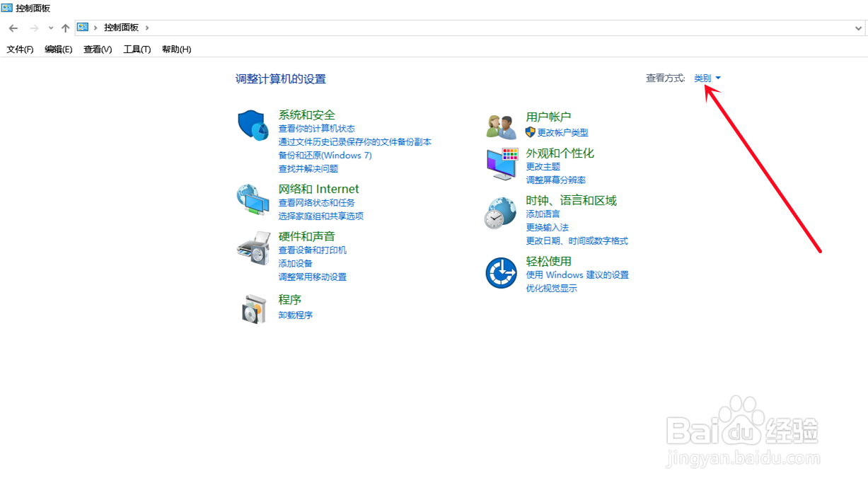Viewport: 868px width, 488px height.
Task: Open 轻松使用 heading
Action: point(549,262)
